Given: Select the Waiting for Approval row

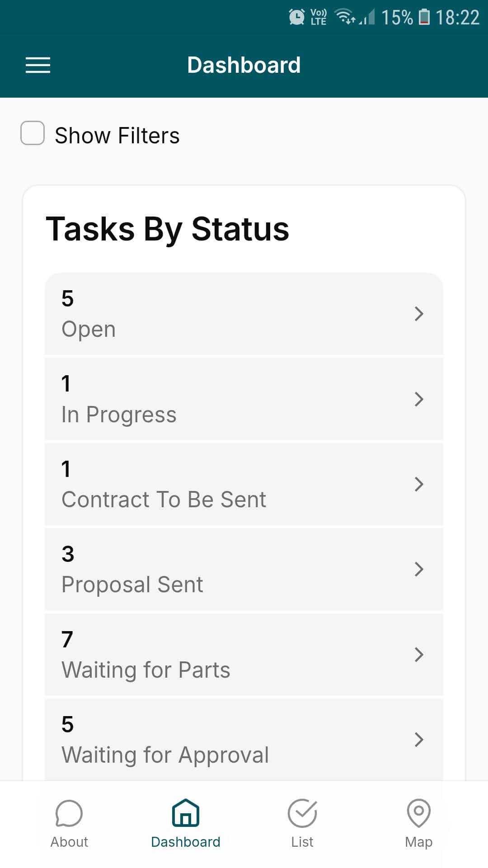Looking at the screenshot, I should 244,739.
